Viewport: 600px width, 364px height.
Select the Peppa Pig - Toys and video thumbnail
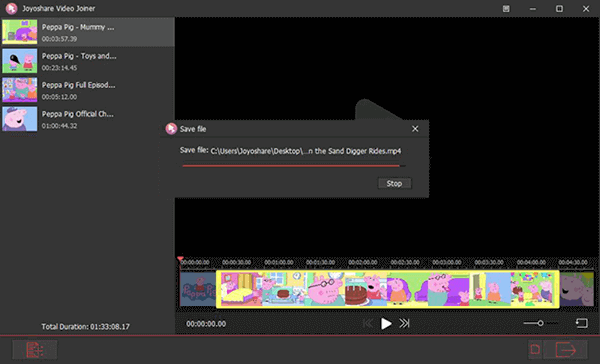coord(20,61)
